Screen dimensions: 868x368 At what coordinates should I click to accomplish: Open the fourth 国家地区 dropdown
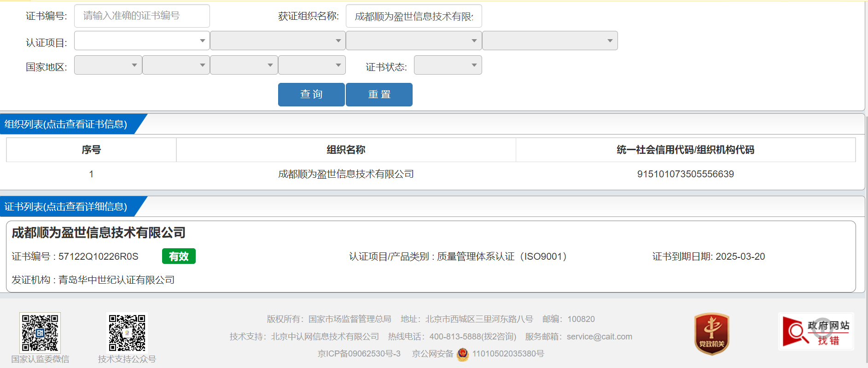point(312,65)
